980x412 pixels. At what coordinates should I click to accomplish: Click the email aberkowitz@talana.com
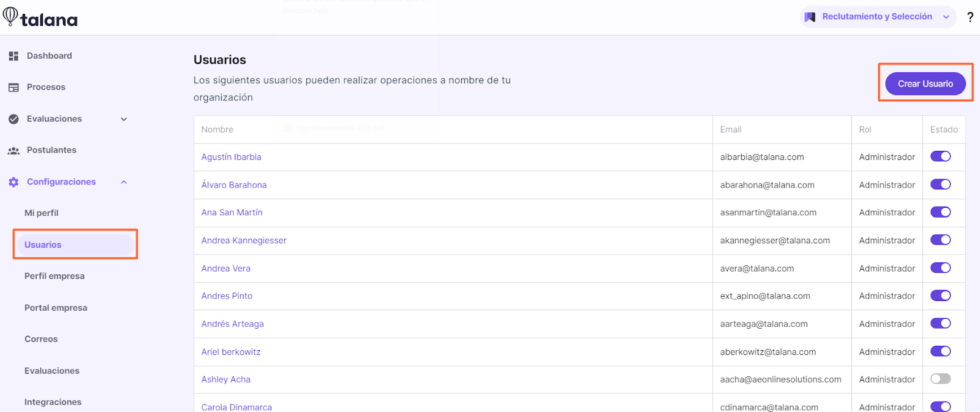pyautogui.click(x=768, y=352)
